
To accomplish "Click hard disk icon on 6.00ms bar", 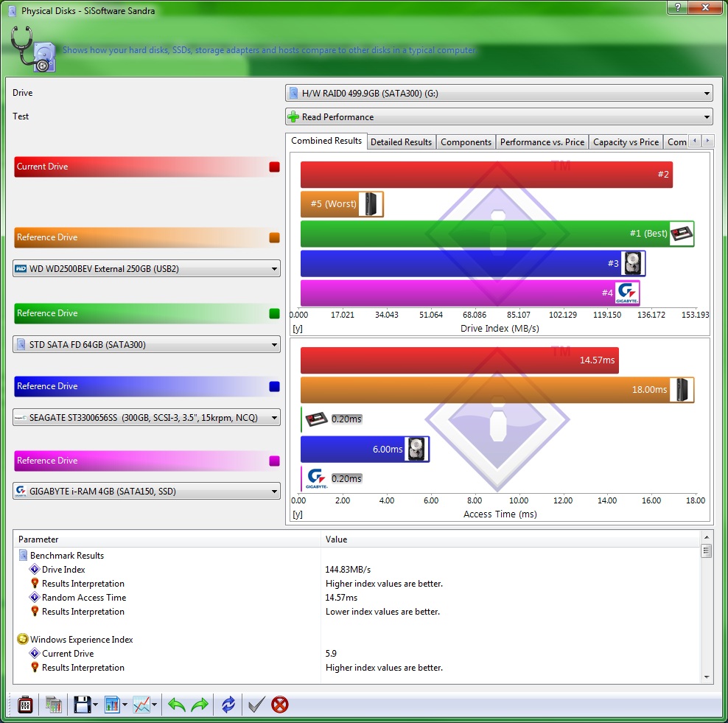I will click(416, 449).
